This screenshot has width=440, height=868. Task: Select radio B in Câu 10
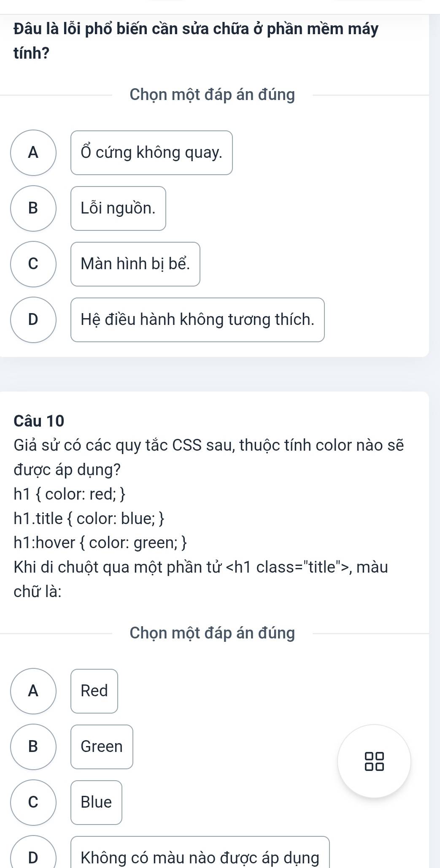pos(33,746)
